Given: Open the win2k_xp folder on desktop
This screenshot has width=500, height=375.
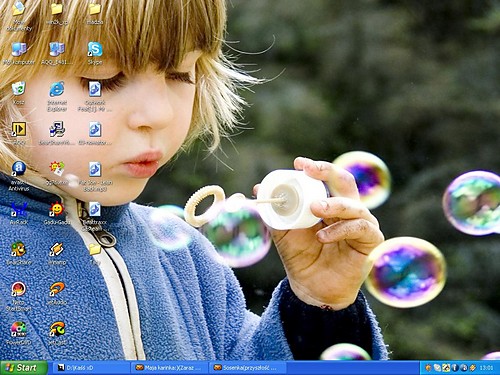Looking at the screenshot, I should pyautogui.click(x=57, y=9).
